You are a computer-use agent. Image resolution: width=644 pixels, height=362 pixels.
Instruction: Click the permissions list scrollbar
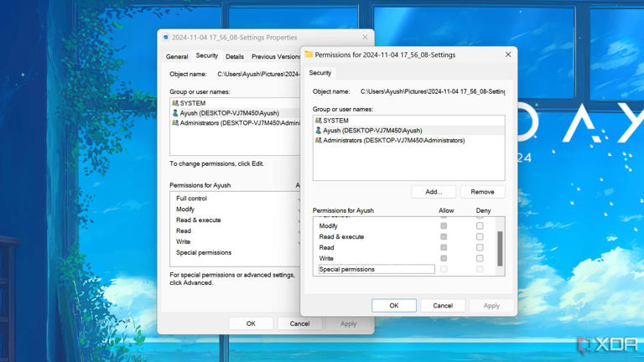[x=501, y=247]
